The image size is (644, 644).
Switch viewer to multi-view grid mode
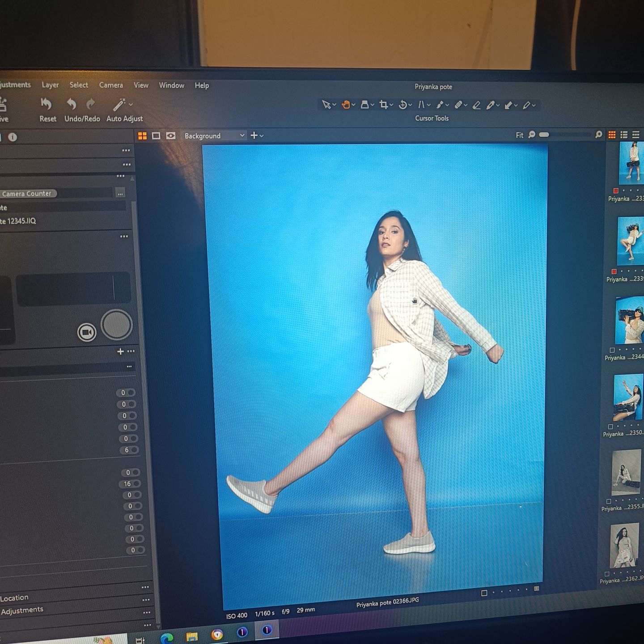(142, 136)
